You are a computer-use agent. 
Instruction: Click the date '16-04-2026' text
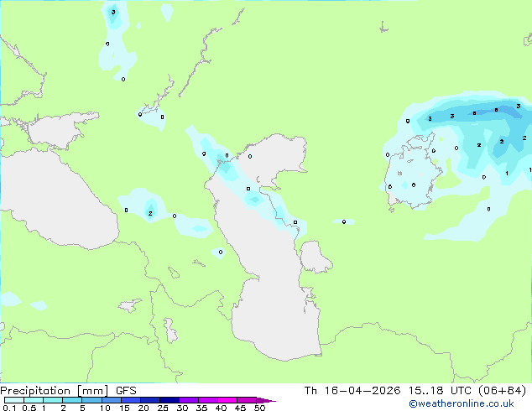(362, 391)
